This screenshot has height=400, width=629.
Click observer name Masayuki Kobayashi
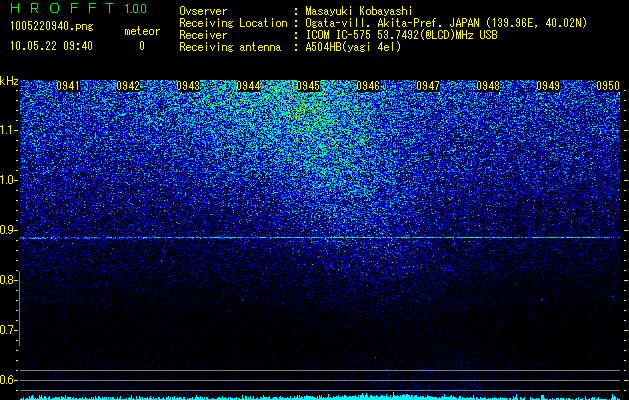(x=359, y=11)
